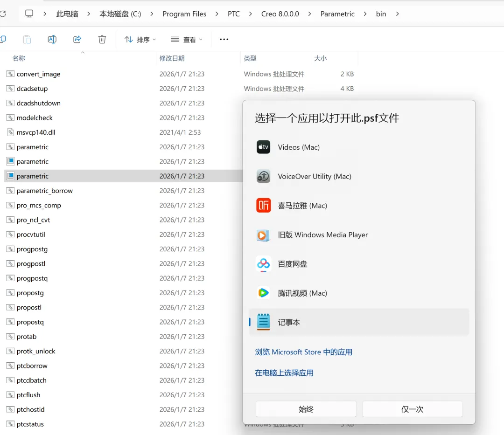The width and height of the screenshot is (504, 435).
Task: Select dcadshutdown file row
Action: pyautogui.click(x=123, y=103)
